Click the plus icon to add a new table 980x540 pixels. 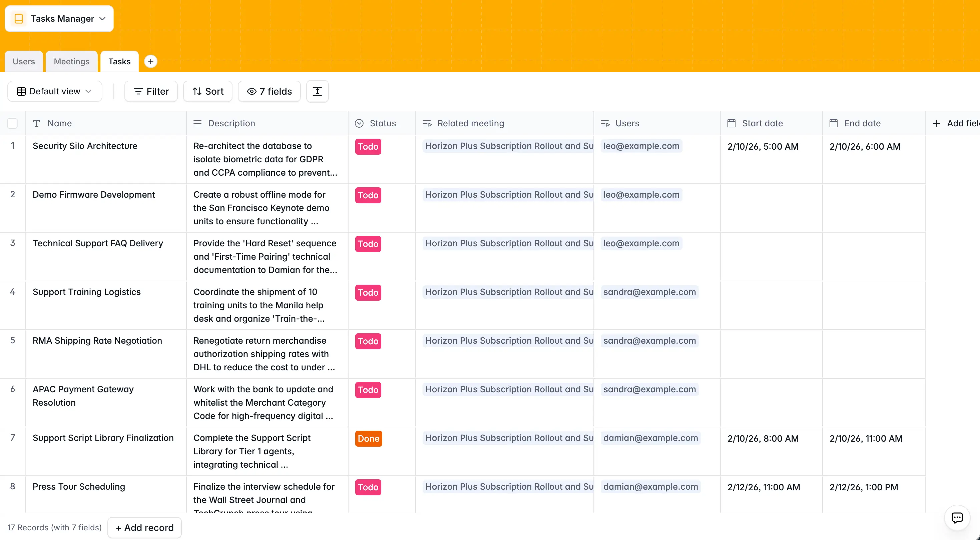coord(151,61)
